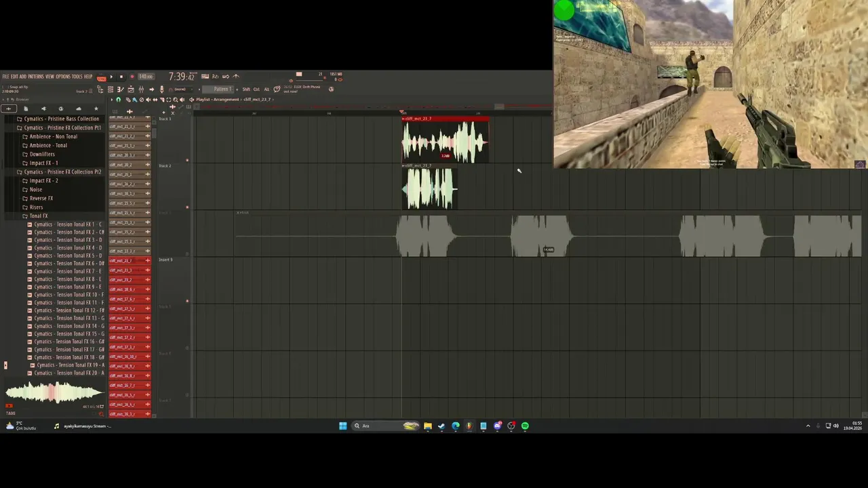Click the browser starred favorites tab icon

(96, 108)
